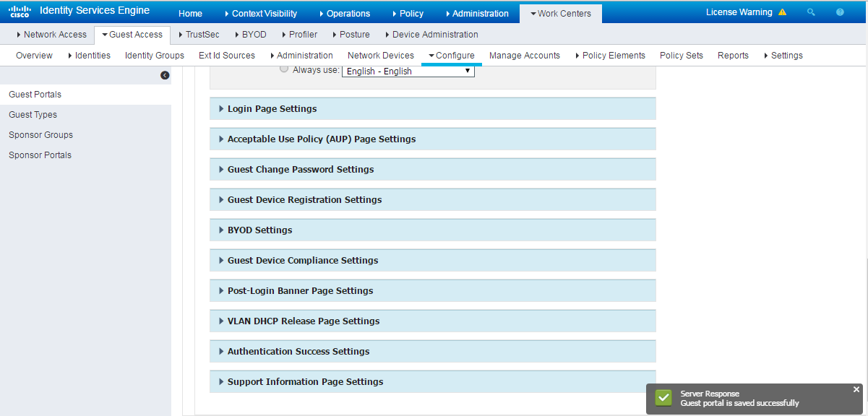
Task: Select Sponsor Groups in the sidebar
Action: pyautogui.click(x=85, y=135)
